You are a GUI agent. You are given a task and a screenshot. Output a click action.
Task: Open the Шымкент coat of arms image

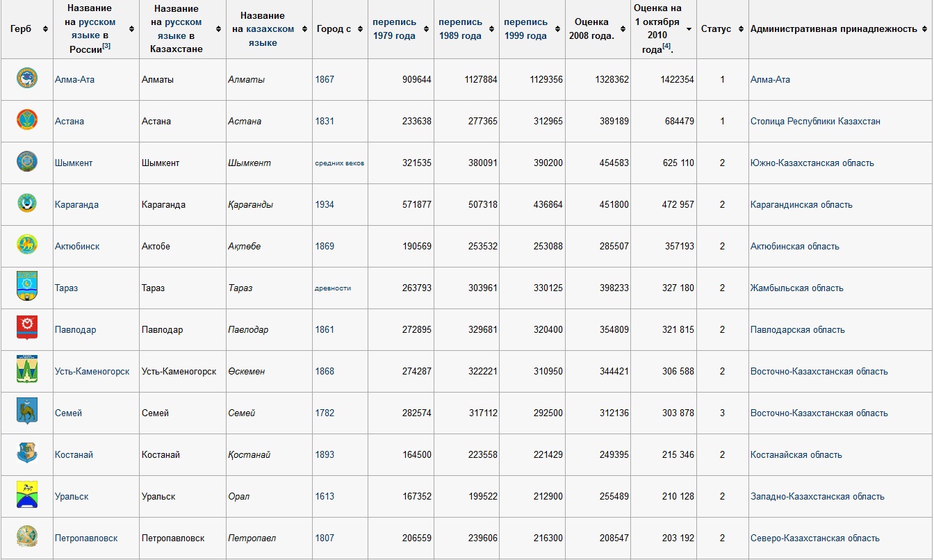coord(27,161)
